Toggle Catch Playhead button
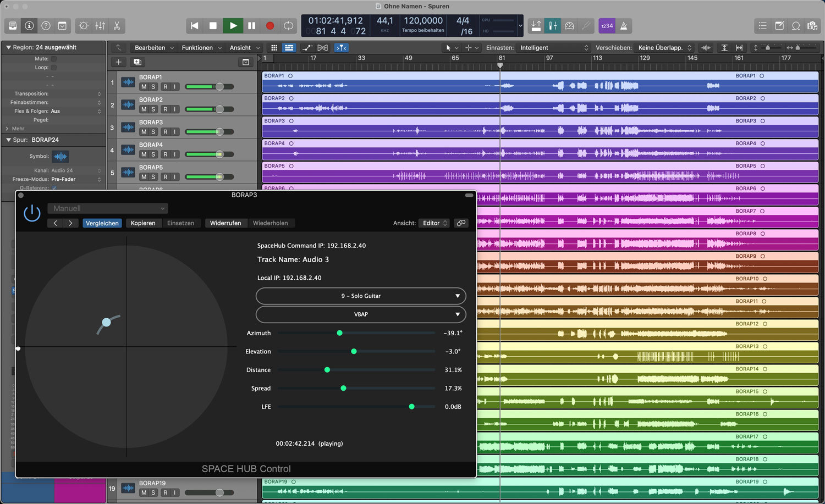The width and height of the screenshot is (825, 504). tap(341, 48)
